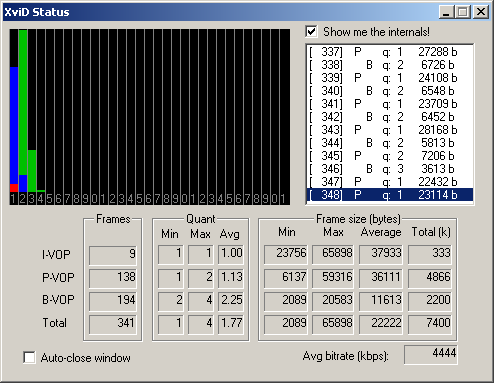
Task: Close the XviD Status window
Action: 481,12
